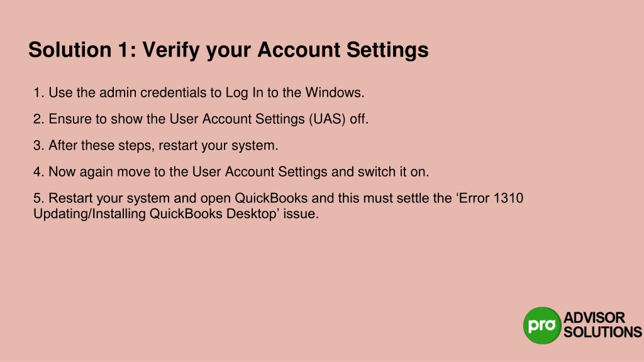Click the (UAS) abbreviation

tap(327, 119)
